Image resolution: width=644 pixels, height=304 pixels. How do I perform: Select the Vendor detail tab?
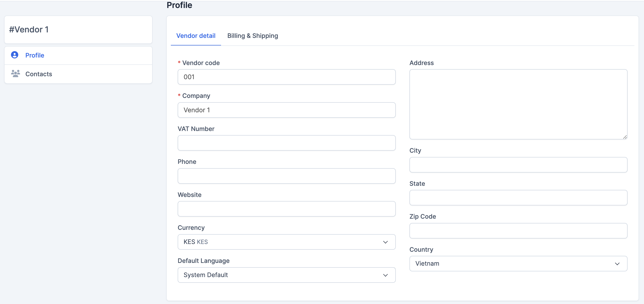(195, 36)
